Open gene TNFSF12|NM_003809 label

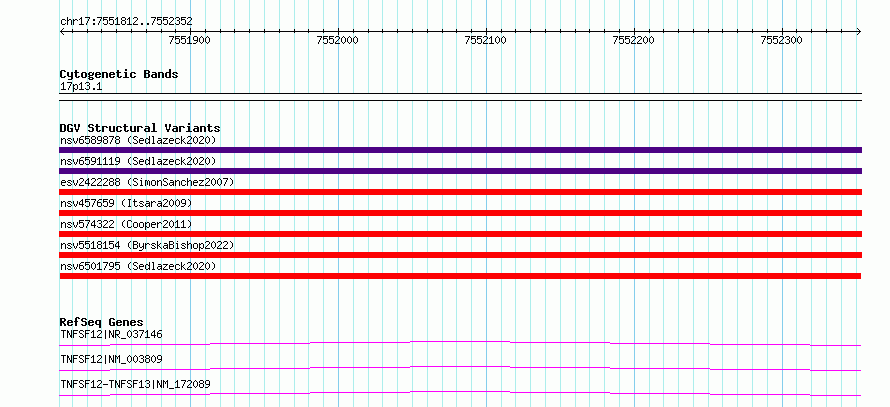click(x=111, y=359)
